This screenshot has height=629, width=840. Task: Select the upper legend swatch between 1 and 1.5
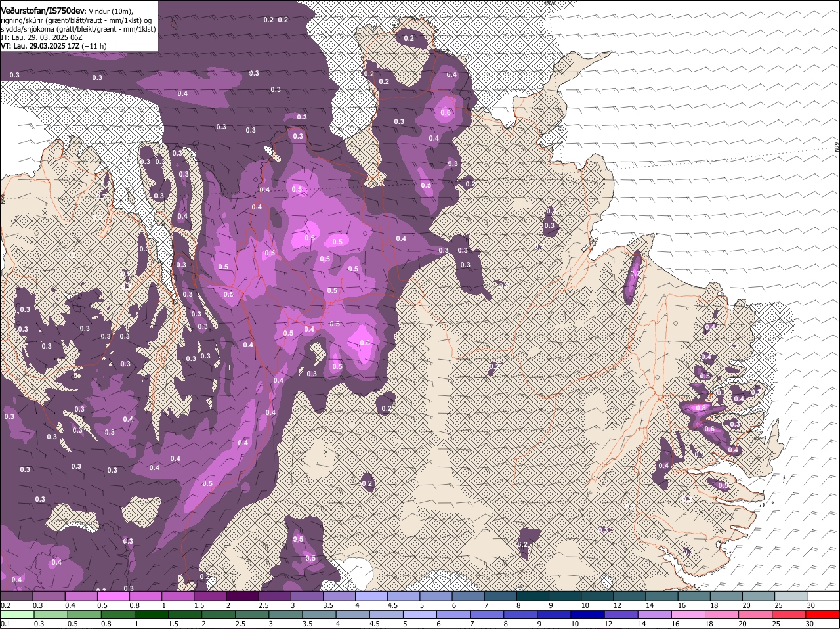tap(177, 596)
